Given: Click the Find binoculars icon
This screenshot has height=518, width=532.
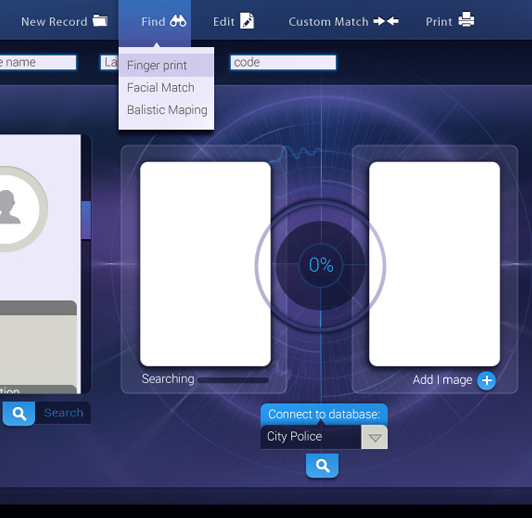Looking at the screenshot, I should coord(178,21).
